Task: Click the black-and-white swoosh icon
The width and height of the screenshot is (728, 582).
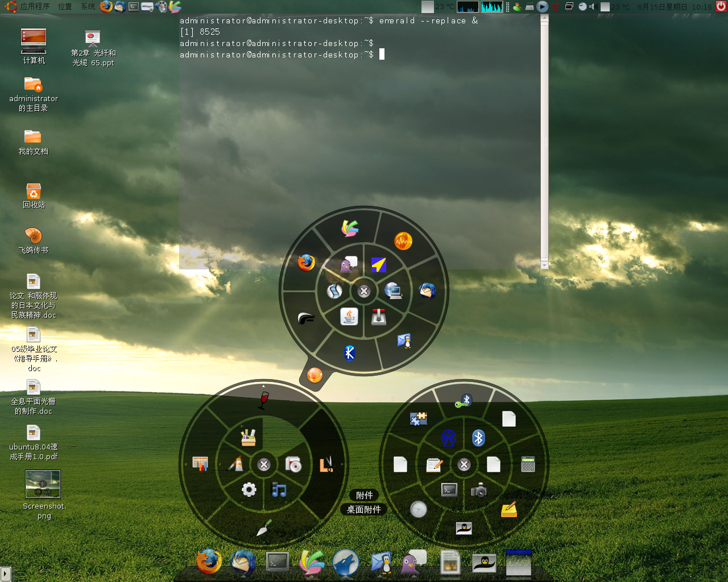Action: pyautogui.click(x=306, y=318)
